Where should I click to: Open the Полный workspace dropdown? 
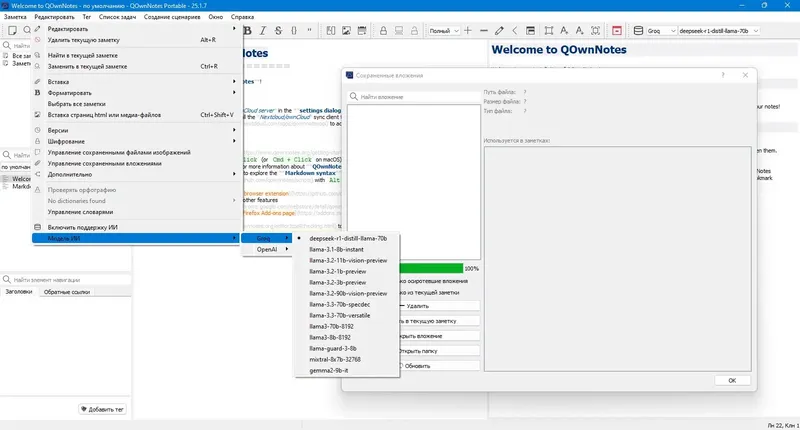click(x=443, y=31)
